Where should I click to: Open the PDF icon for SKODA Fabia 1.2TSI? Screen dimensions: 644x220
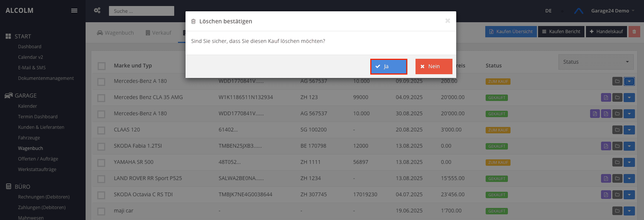pos(606,146)
